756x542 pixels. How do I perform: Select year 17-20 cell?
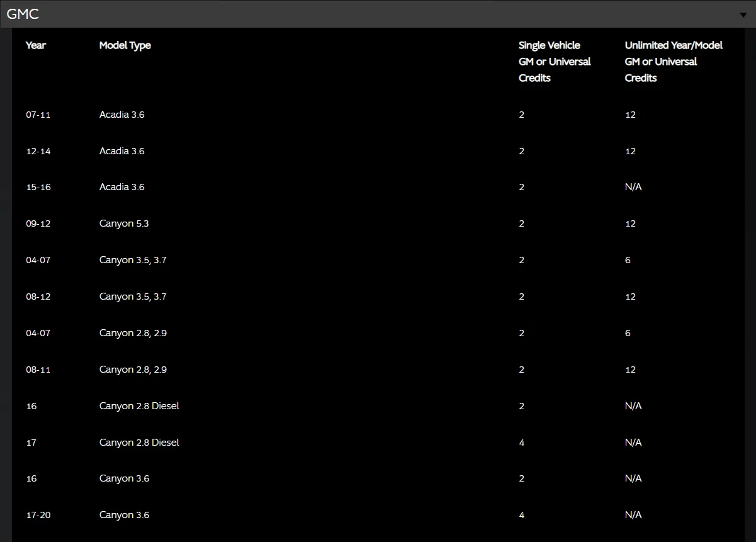pyautogui.click(x=38, y=516)
